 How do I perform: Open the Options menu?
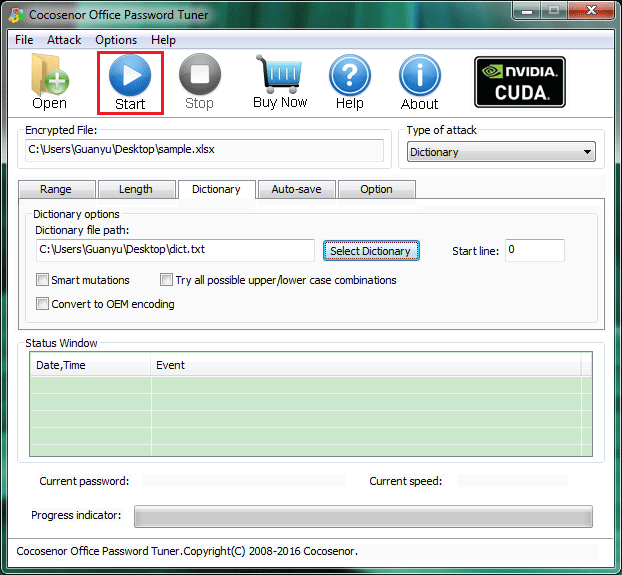pyautogui.click(x=116, y=40)
